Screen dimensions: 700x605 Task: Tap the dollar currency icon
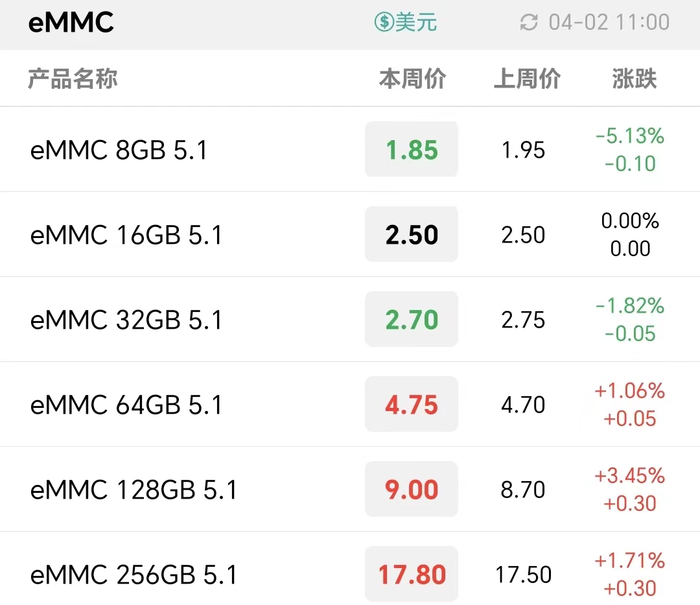pos(384,22)
